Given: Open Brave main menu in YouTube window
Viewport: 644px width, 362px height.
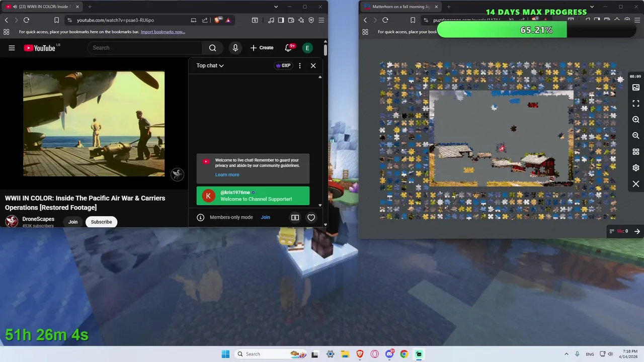Looking at the screenshot, I should (x=321, y=20).
